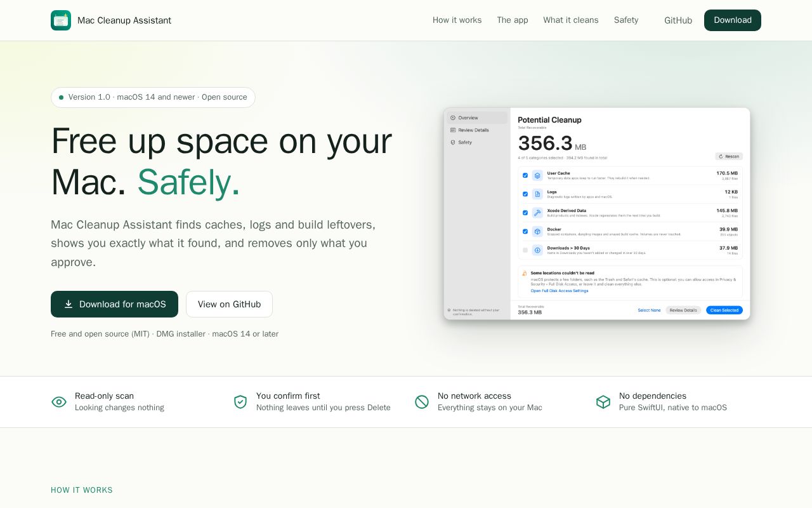Image resolution: width=812 pixels, height=508 pixels.
Task: Check the Downloads > 30 Days checkbox
Action: (525, 250)
